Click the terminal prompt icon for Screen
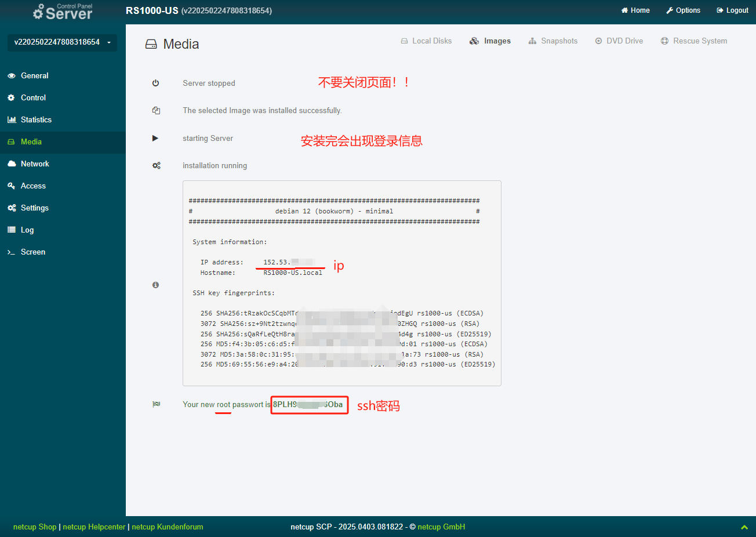This screenshot has width=756, height=537. 12,252
